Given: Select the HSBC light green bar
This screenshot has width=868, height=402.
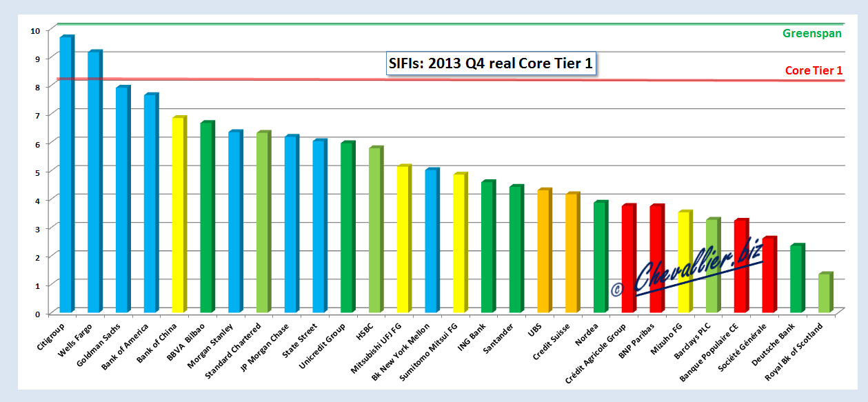Looking at the screenshot, I should click(x=376, y=230).
